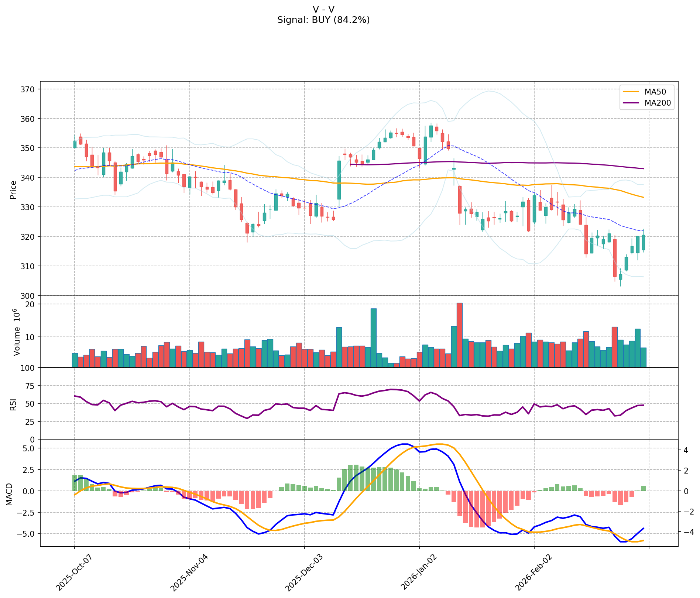This screenshot has width=700, height=598.
Task: Select the purple MA200 line swatch in legend
Action: click(x=631, y=103)
